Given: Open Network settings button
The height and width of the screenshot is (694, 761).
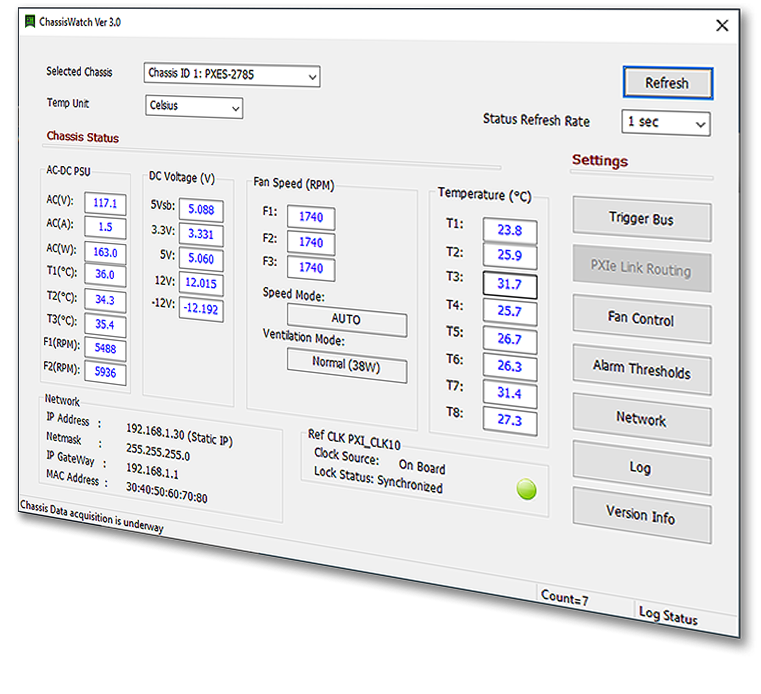Looking at the screenshot, I should [x=641, y=420].
